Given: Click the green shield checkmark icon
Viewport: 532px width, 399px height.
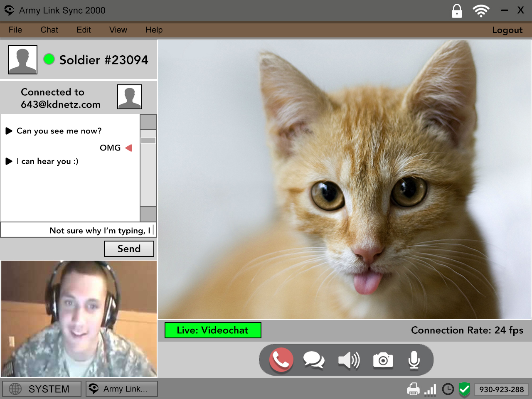Looking at the screenshot, I should pos(464,389).
